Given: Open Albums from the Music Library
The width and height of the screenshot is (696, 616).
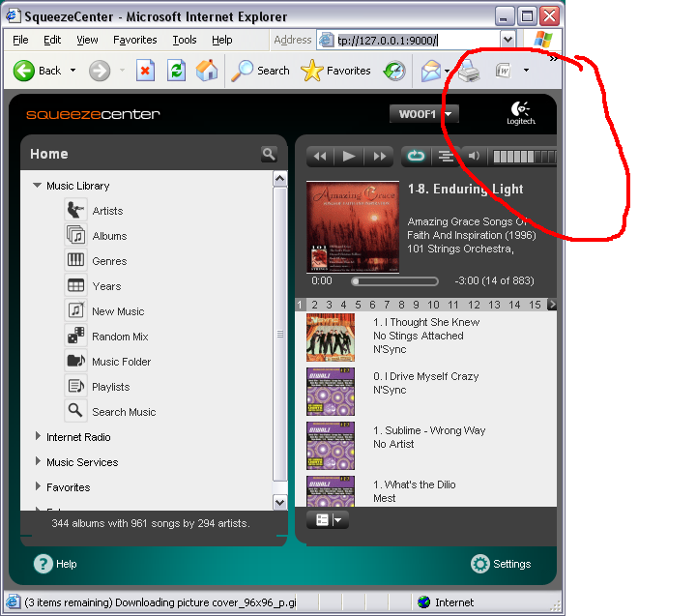Looking at the screenshot, I should 75,235.
